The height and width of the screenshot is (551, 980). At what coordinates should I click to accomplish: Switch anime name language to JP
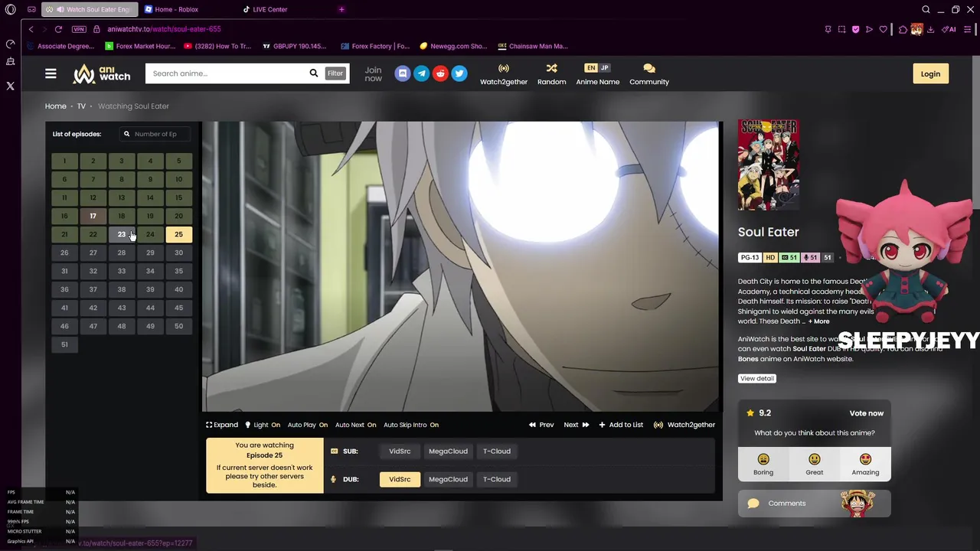(604, 67)
